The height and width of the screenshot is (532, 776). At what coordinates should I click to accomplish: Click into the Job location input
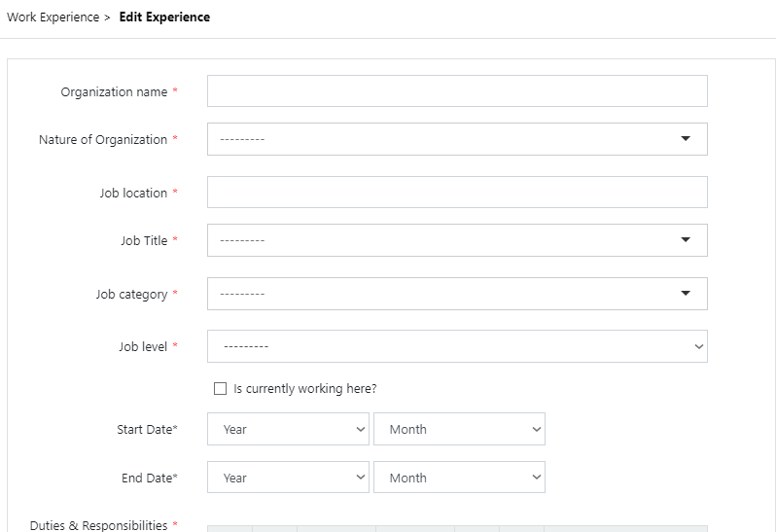pyautogui.click(x=457, y=193)
